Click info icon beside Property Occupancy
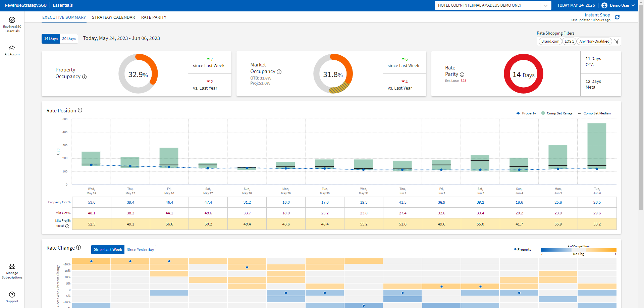644x308 pixels. (x=85, y=77)
